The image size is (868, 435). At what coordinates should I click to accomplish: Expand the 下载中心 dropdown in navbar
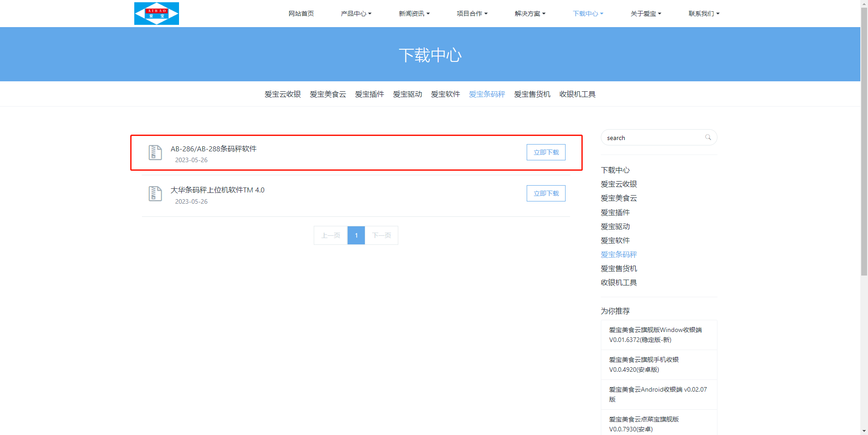click(x=588, y=14)
